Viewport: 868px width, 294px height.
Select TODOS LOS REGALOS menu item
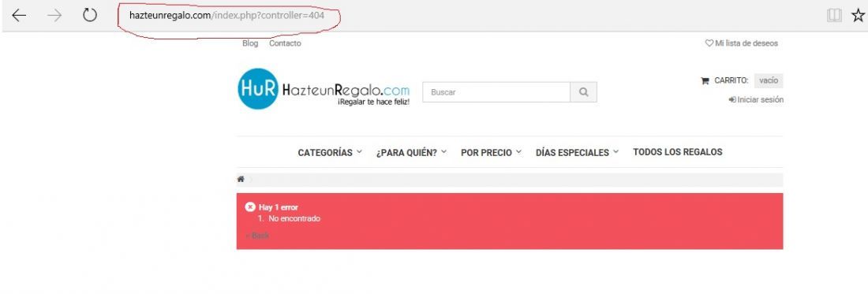coord(678,152)
